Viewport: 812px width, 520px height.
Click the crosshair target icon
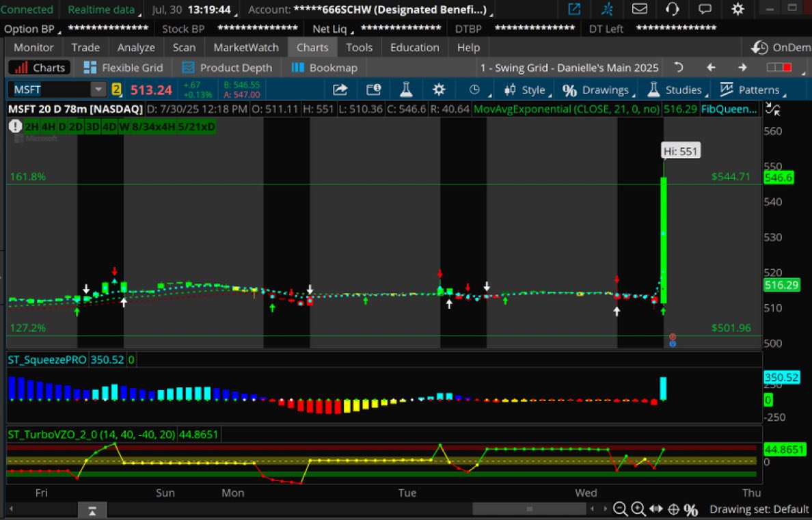pos(674,509)
